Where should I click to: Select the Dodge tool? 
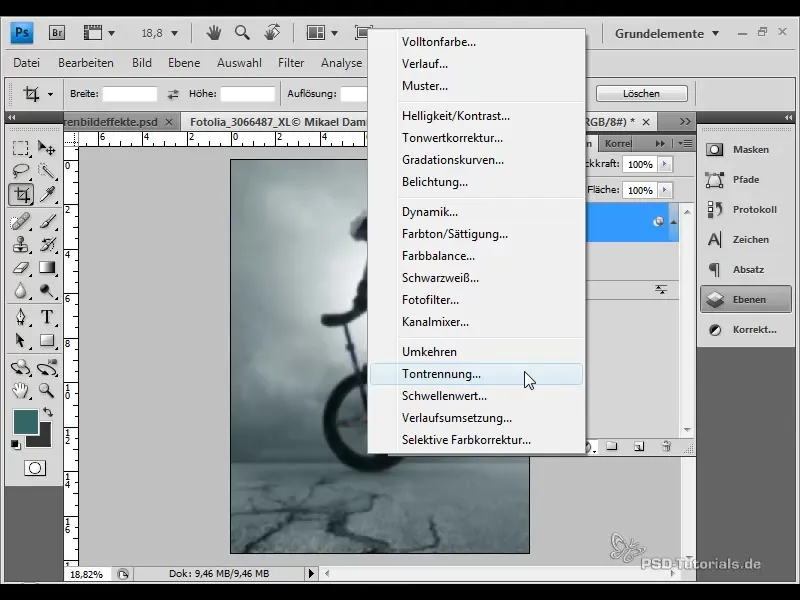click(47, 291)
